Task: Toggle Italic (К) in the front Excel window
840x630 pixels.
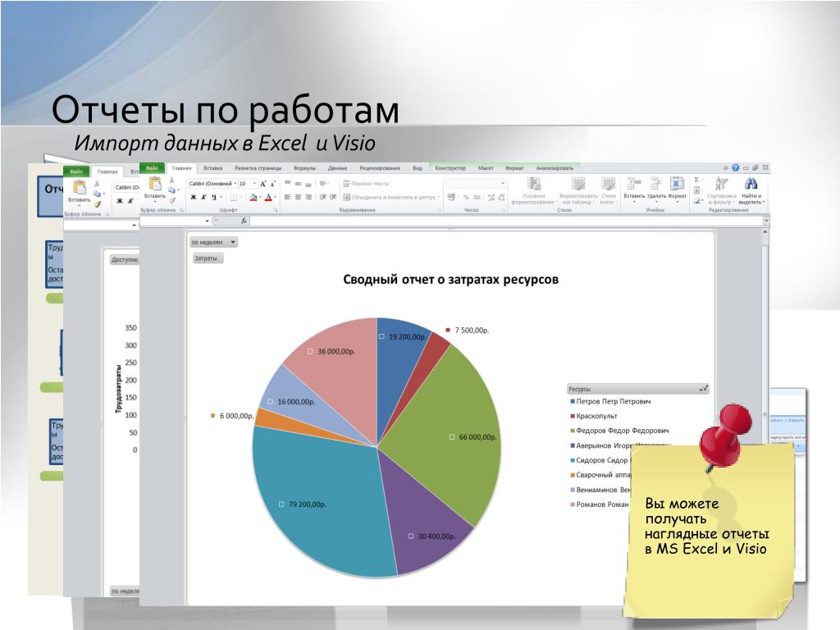Action: point(203,197)
